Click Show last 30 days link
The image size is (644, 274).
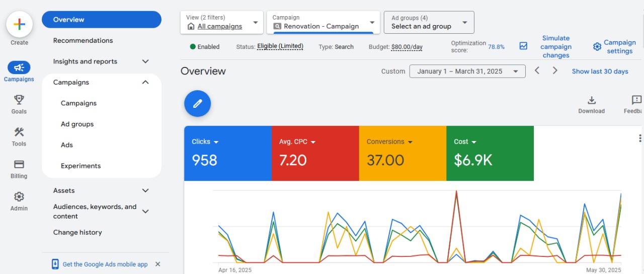600,72
